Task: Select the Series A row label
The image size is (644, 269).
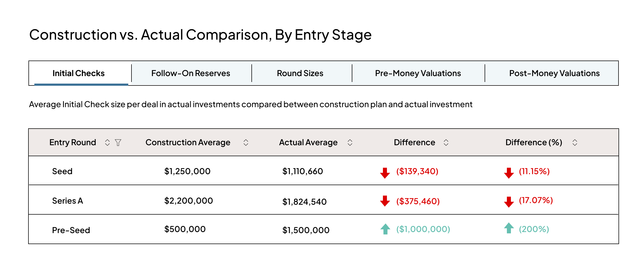Action: click(67, 201)
